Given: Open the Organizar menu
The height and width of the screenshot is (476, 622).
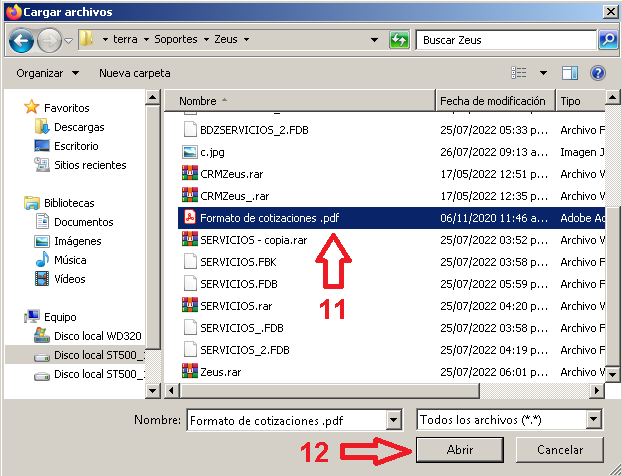Looking at the screenshot, I should click(x=48, y=73).
